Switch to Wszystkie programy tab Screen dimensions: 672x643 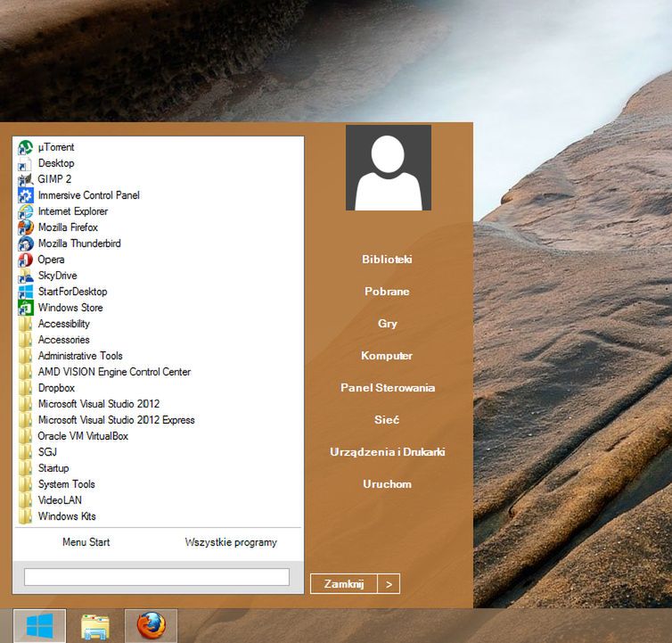point(231,542)
